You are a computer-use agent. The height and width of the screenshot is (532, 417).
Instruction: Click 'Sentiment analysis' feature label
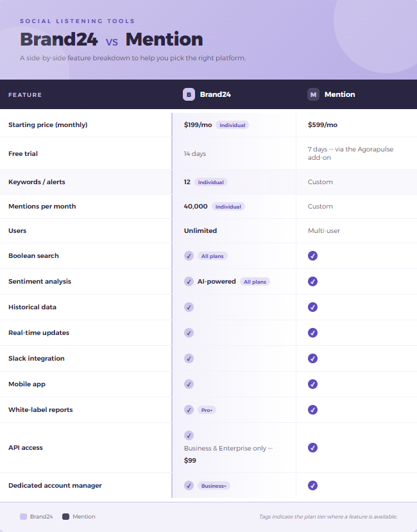pyautogui.click(x=40, y=281)
